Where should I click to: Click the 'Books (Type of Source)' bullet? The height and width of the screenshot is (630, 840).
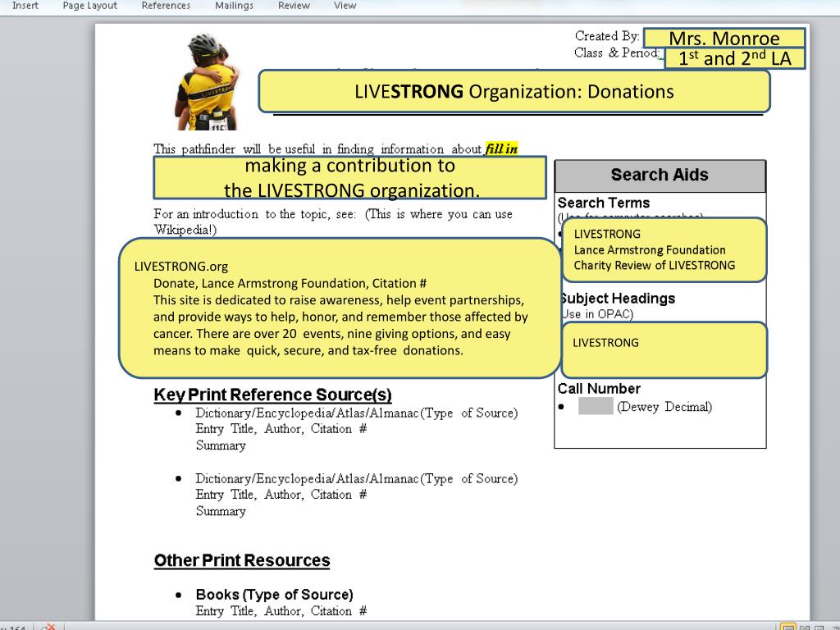(x=274, y=595)
